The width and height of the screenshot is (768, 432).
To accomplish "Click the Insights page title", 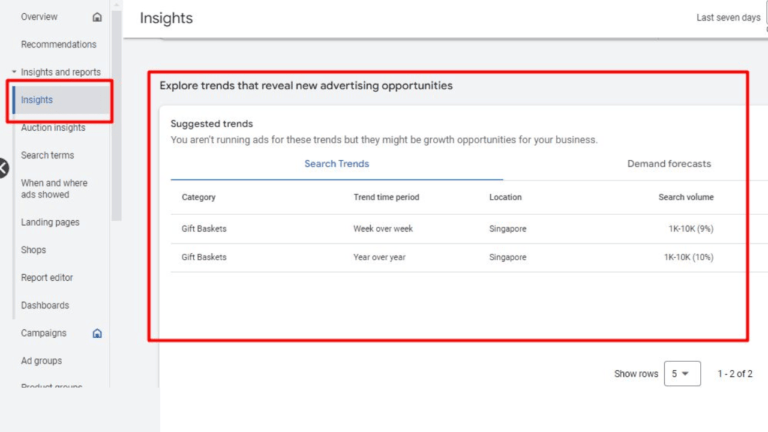I will point(166,18).
